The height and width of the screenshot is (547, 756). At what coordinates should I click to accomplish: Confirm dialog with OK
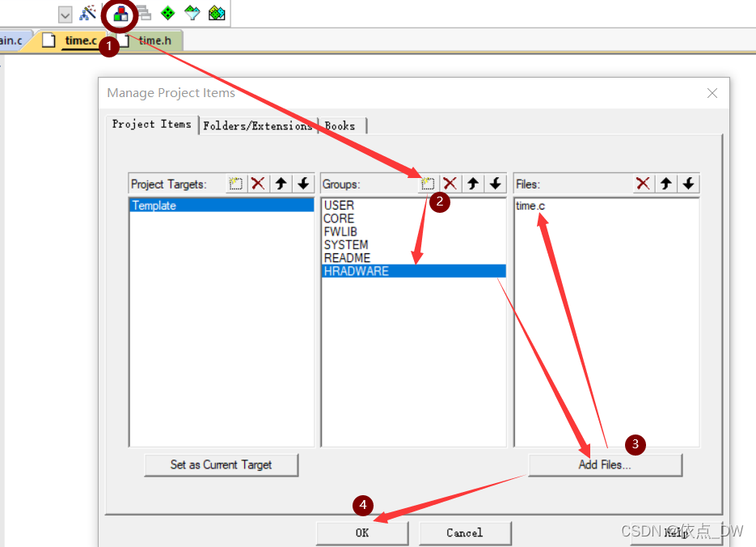click(x=362, y=533)
